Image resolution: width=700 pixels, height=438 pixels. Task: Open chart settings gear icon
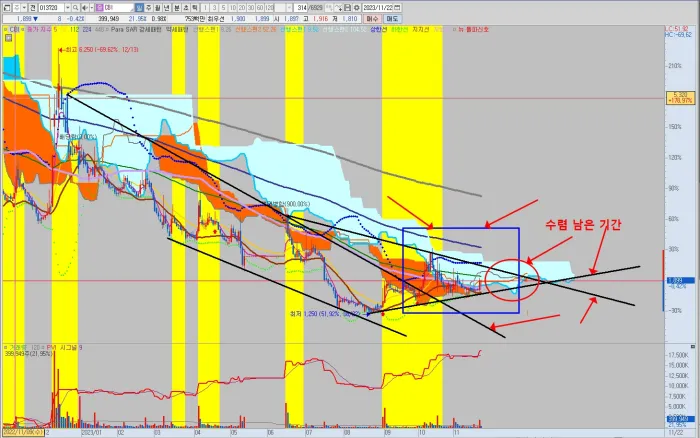(357, 8)
